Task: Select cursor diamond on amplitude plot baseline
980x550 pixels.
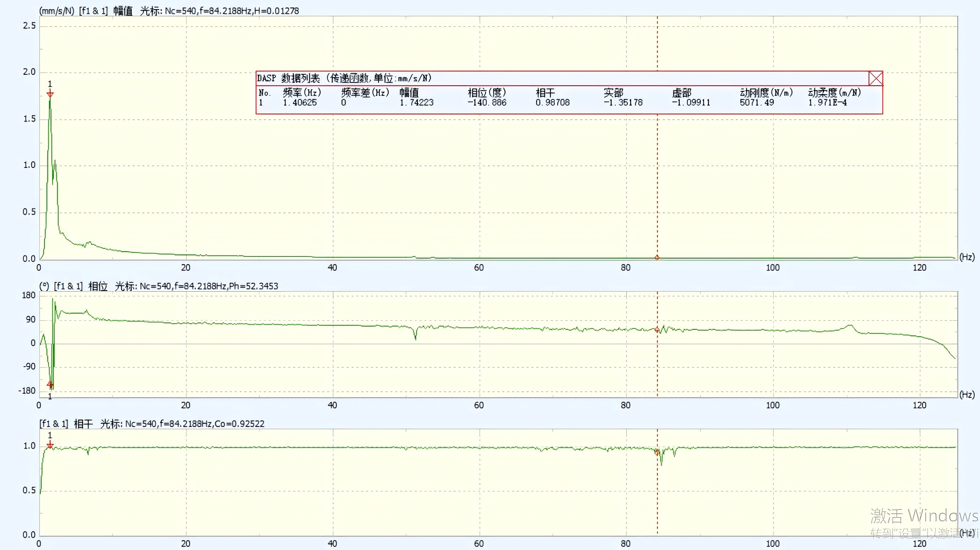Action: [x=657, y=258]
